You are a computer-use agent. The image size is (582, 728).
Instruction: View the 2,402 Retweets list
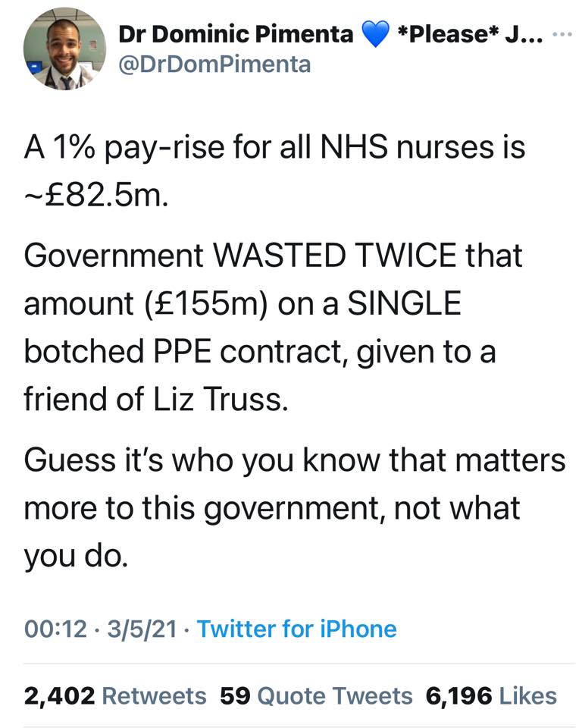tap(115, 695)
